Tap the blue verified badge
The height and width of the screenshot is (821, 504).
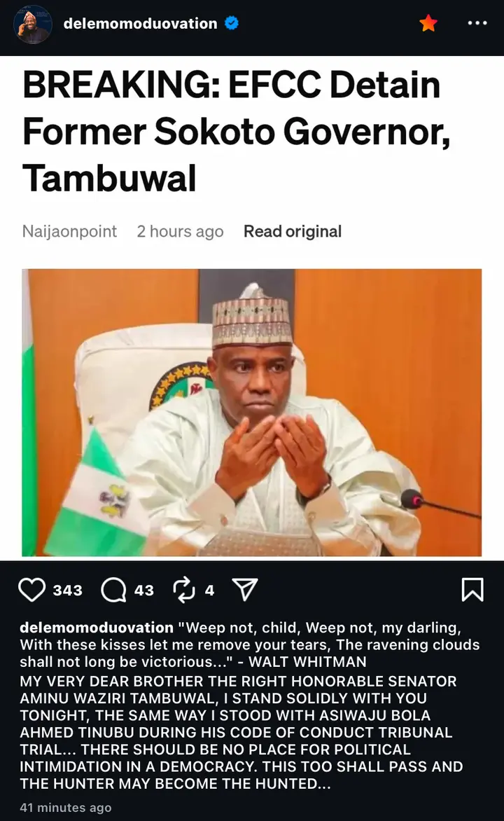[231, 23]
